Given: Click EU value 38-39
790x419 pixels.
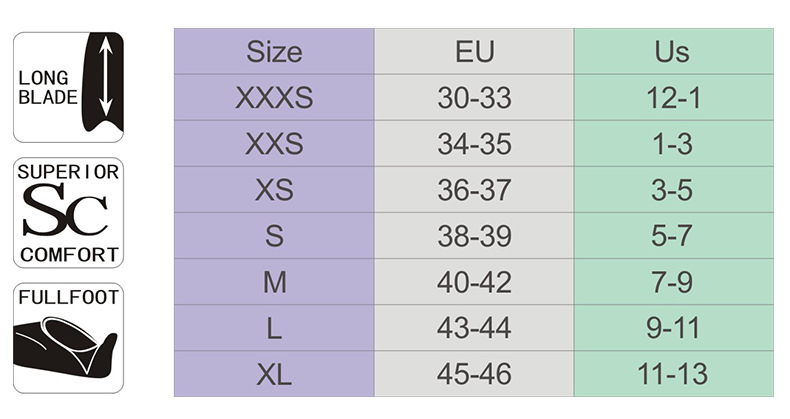Looking at the screenshot, I should coord(474,236).
